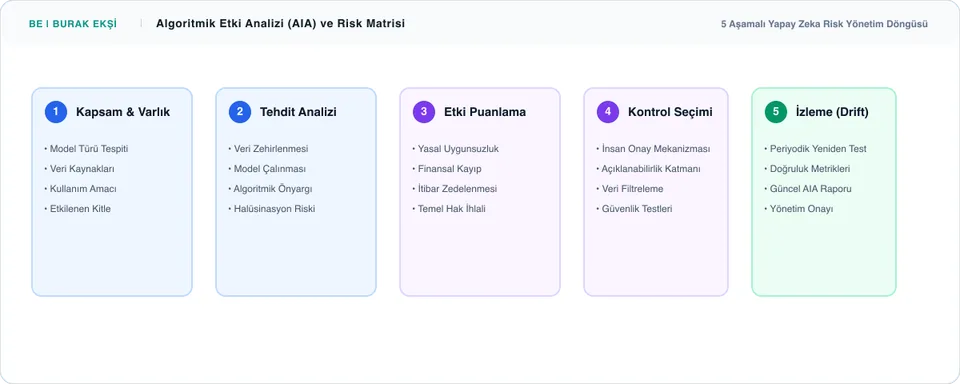Click the Güncel AIA Raporu item
Viewport: 960px width, 384px height.
tap(808, 189)
